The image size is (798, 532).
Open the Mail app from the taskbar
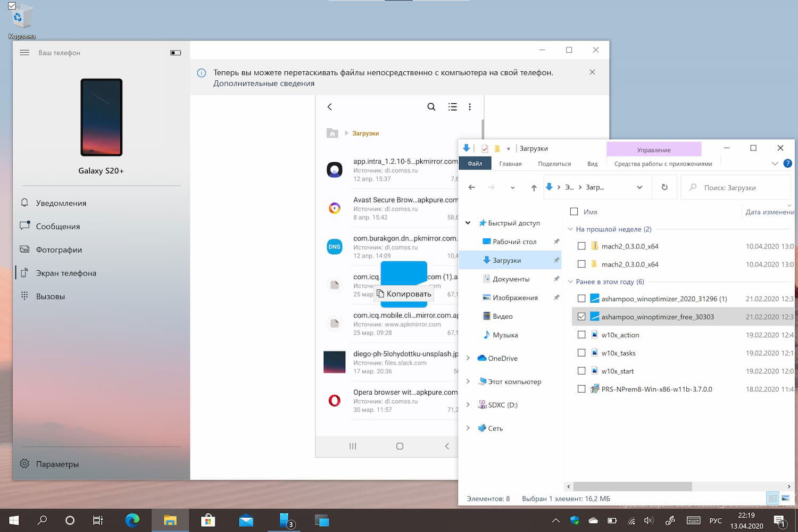click(246, 520)
